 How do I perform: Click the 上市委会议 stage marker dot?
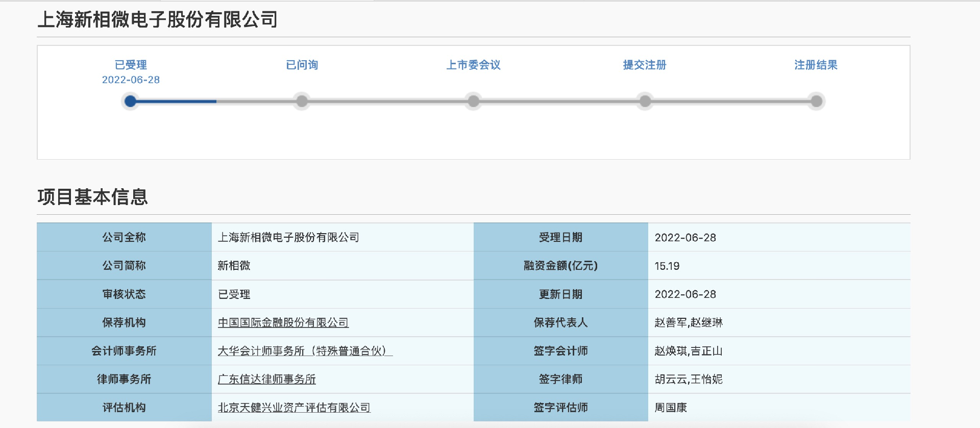(x=474, y=101)
